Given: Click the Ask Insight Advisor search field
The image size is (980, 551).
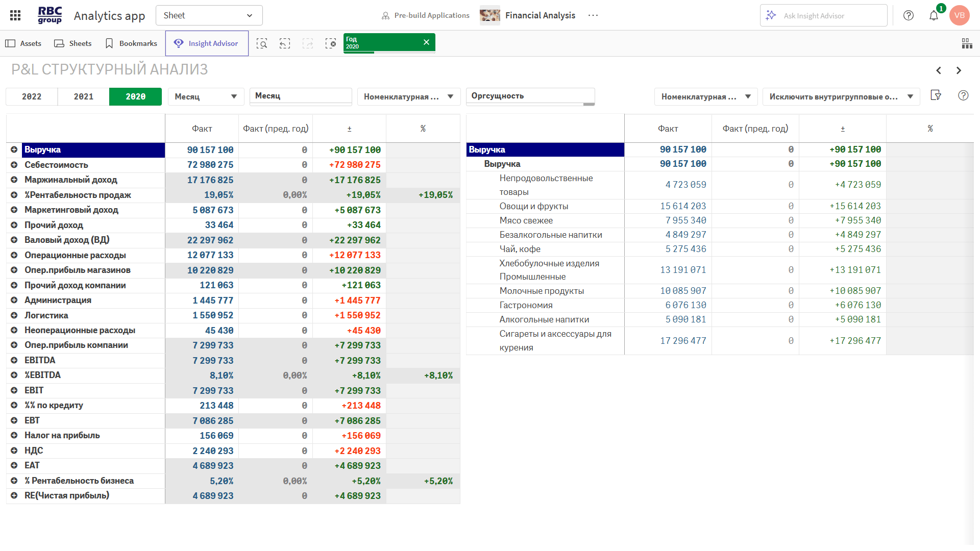Looking at the screenshot, I should [x=824, y=15].
